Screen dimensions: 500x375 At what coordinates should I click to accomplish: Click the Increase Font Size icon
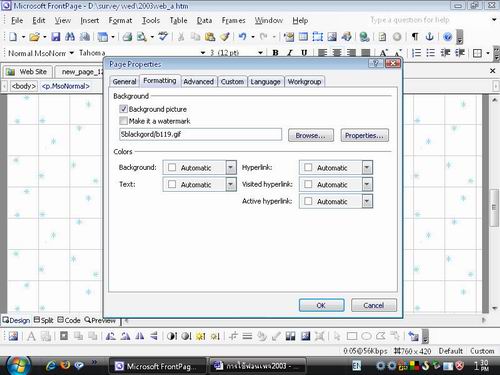pyautogui.click(x=384, y=53)
